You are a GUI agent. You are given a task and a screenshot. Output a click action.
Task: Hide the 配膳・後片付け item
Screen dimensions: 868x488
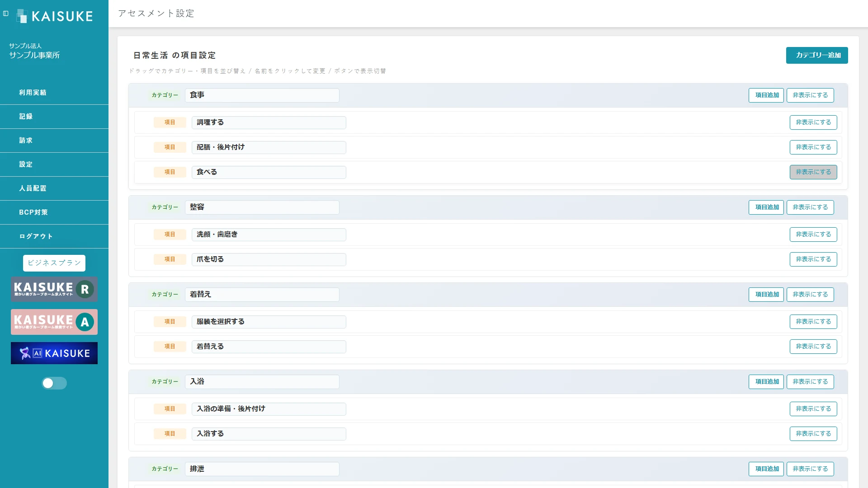[813, 147]
